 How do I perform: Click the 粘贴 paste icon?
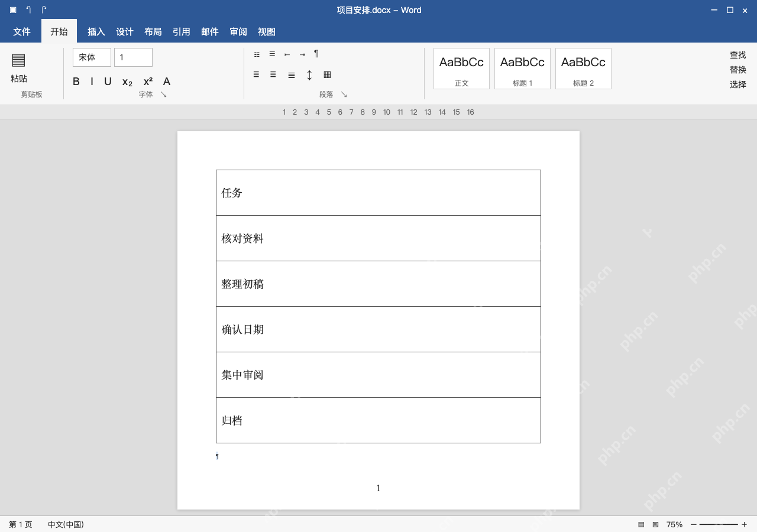pyautogui.click(x=18, y=60)
